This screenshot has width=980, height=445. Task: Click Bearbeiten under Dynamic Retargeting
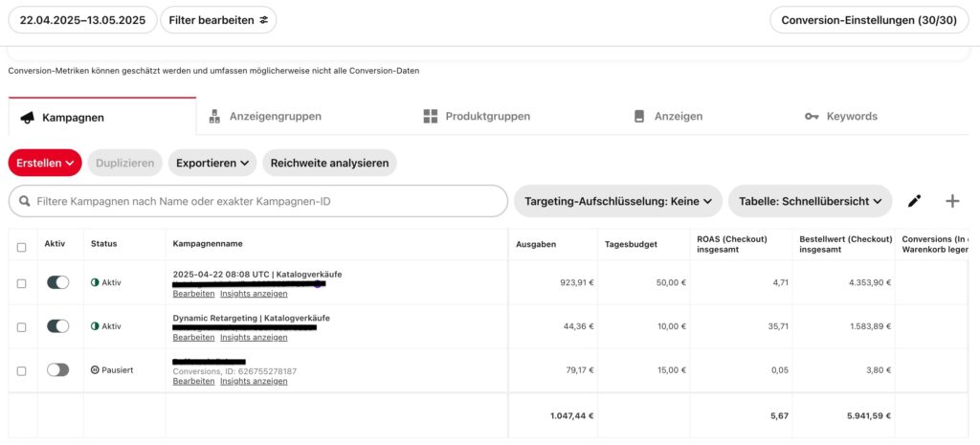coord(193,337)
